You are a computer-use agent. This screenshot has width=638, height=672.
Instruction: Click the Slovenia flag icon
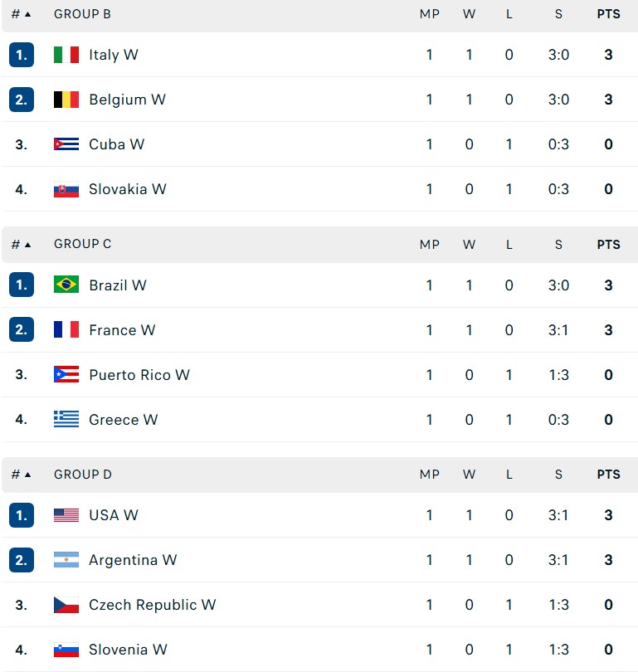pyautogui.click(x=66, y=650)
